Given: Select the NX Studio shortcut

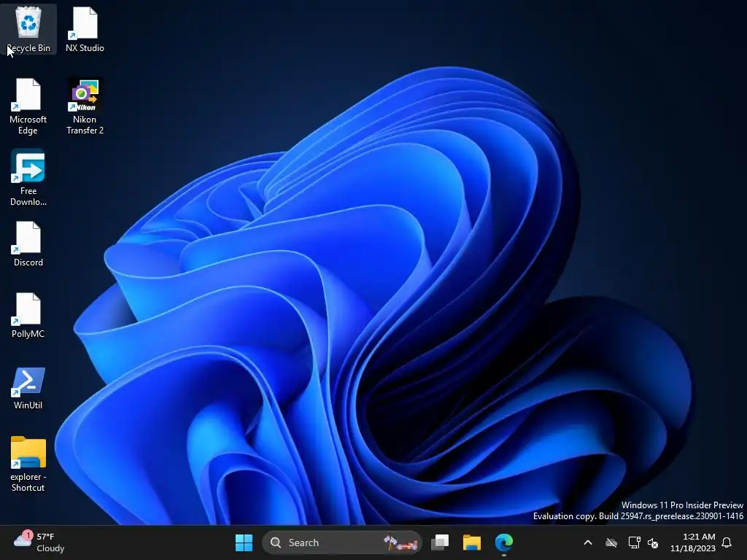Looking at the screenshot, I should pos(85,29).
